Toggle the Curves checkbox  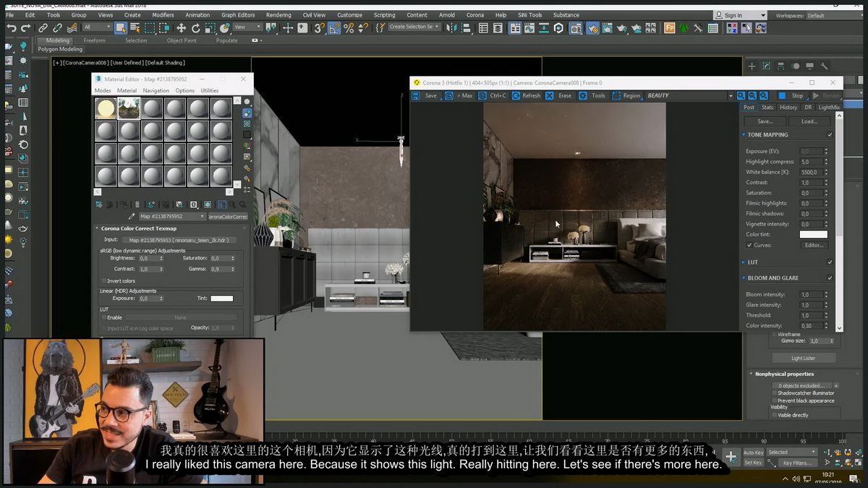(x=749, y=245)
